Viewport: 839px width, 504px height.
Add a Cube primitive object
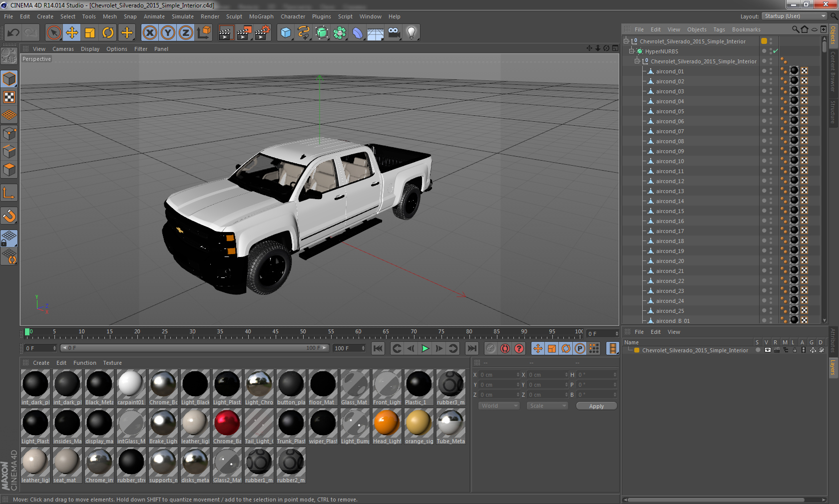286,33
